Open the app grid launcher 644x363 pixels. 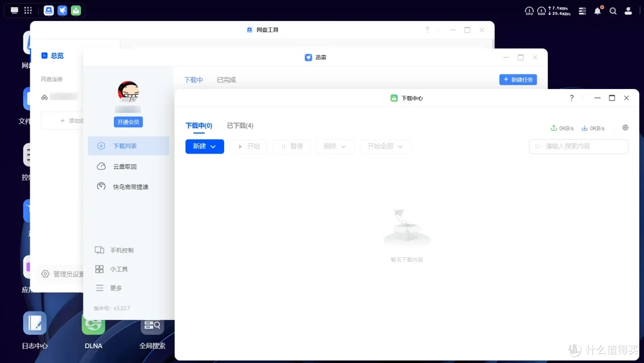28,10
